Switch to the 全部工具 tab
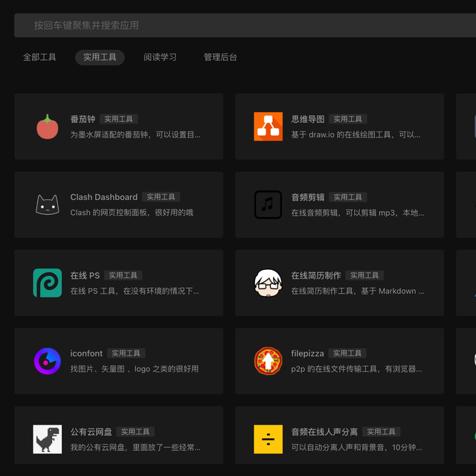476x476 pixels. (x=39, y=57)
